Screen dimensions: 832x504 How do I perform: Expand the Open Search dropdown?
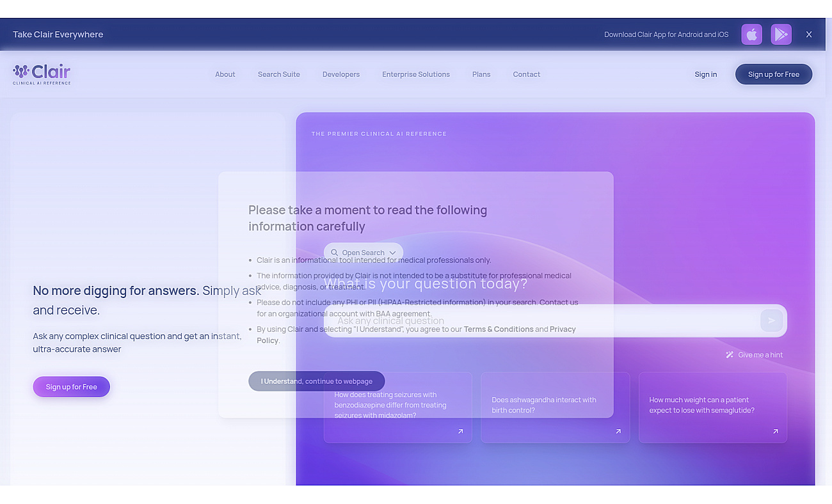[x=364, y=253]
